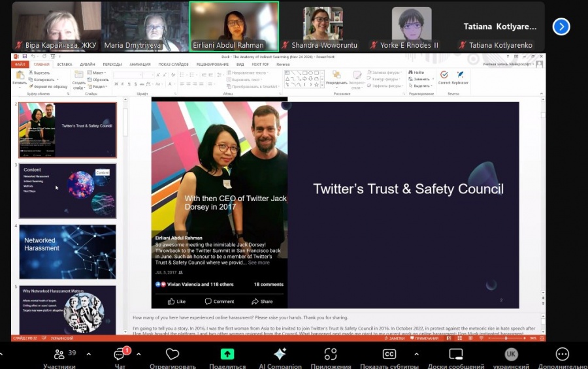Click the green Поделиться share screen button
This screenshot has height=369, width=588.
pyautogui.click(x=227, y=358)
